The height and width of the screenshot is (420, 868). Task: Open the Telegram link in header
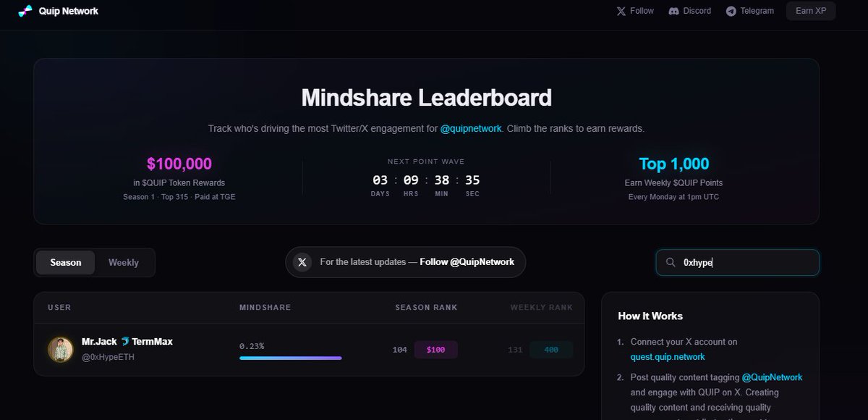coord(750,11)
